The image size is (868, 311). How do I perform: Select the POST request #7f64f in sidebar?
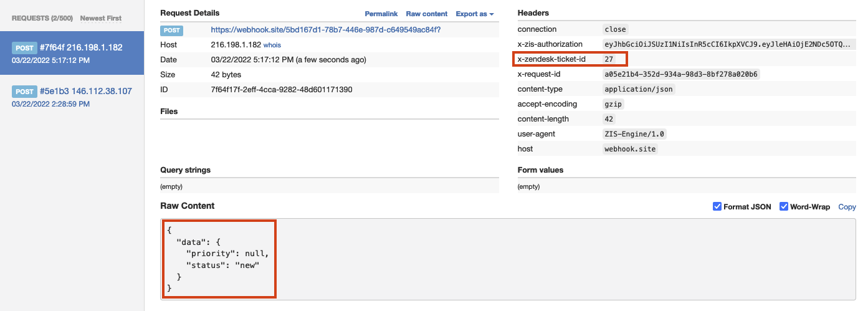click(x=72, y=54)
